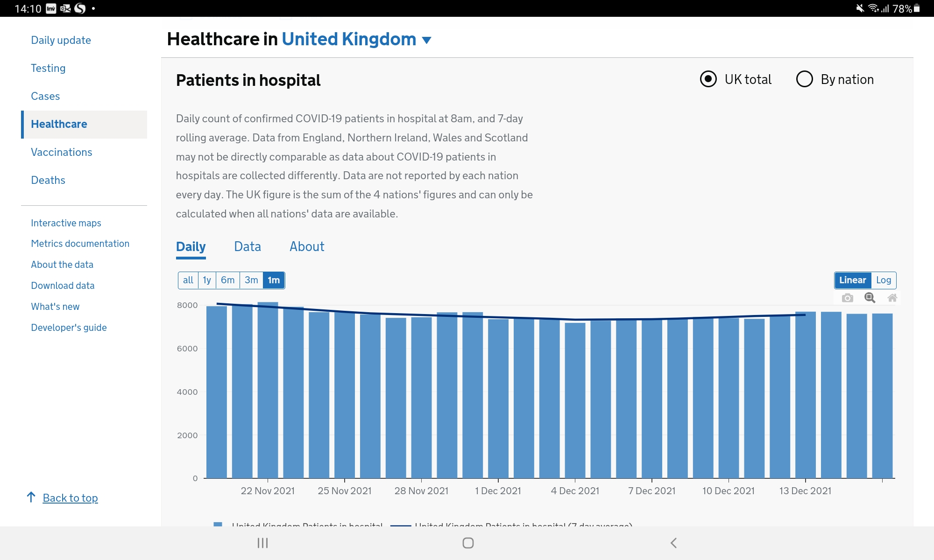934x560 pixels.
Task: Open the United Kingdom area dropdown
Action: point(426,40)
